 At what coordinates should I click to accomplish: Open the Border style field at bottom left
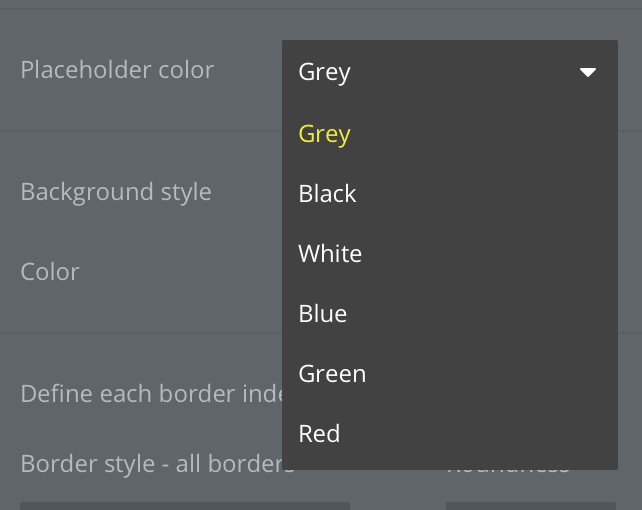point(185,505)
